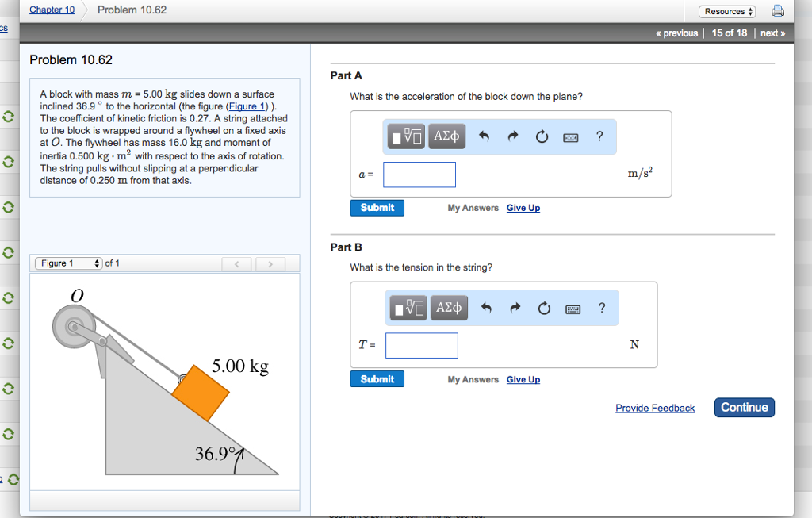Open the Figure 1 selector dropdown
The image size is (812, 518).
68,263
